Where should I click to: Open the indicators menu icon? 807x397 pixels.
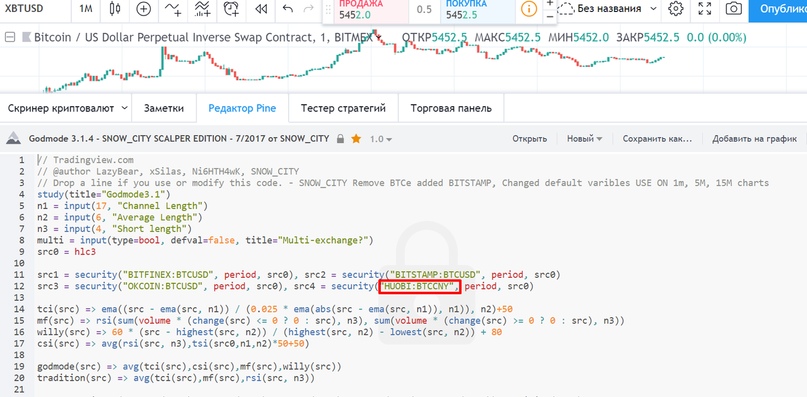[x=172, y=8]
